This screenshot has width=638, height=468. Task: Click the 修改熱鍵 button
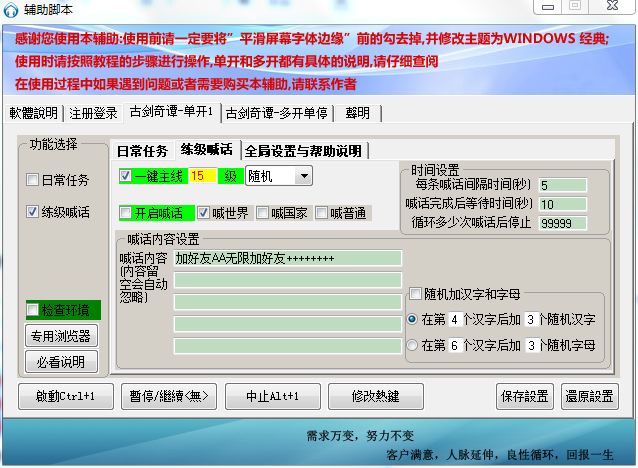374,396
